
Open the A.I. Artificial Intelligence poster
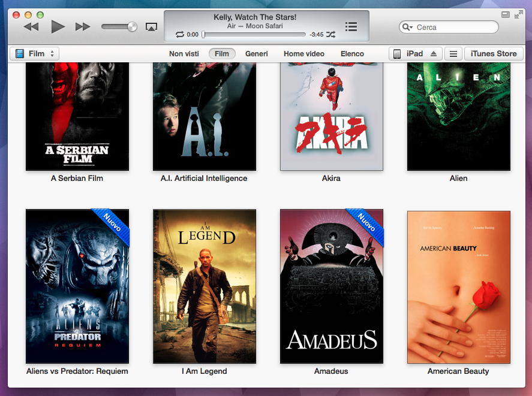[x=205, y=116]
